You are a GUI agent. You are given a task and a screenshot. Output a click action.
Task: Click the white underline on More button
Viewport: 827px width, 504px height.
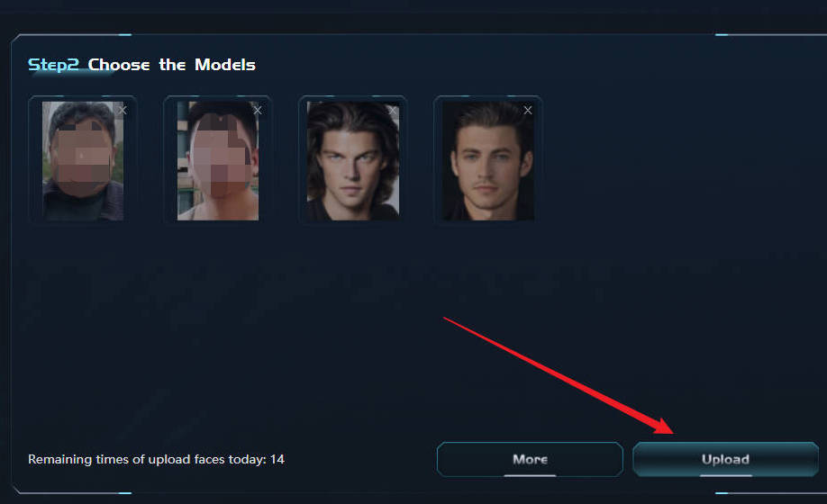tap(530, 475)
